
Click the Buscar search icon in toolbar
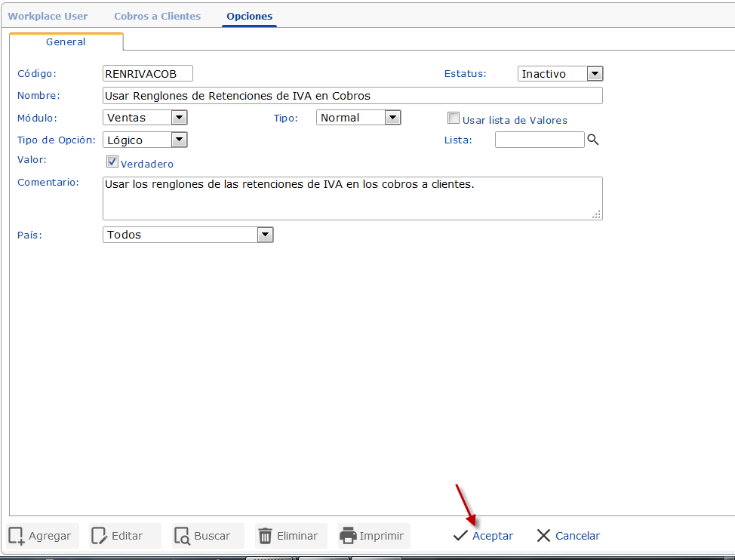click(182, 536)
